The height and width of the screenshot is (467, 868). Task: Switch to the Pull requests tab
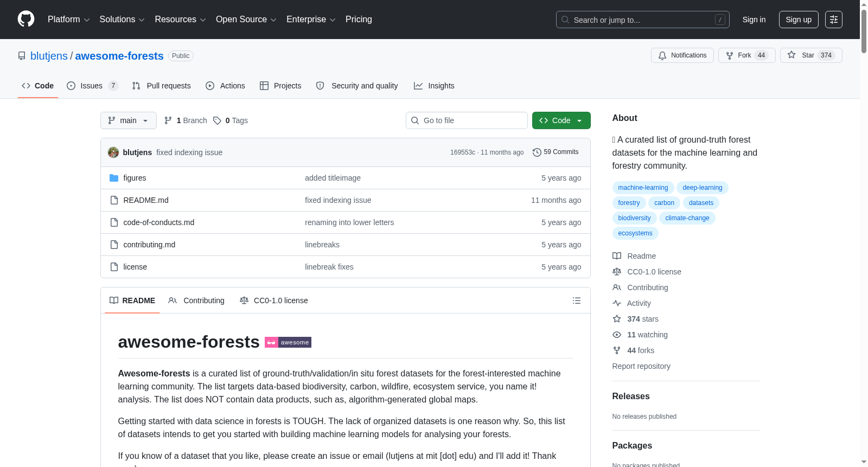coord(162,86)
